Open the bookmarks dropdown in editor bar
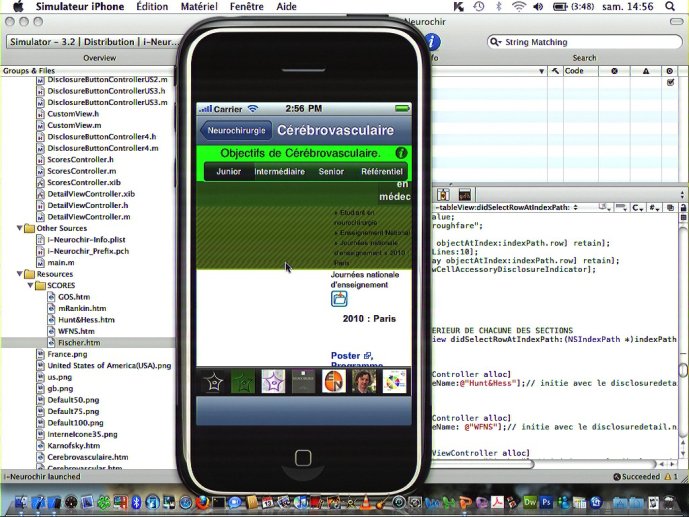Screen dimensions: 689x517 point(606,207)
